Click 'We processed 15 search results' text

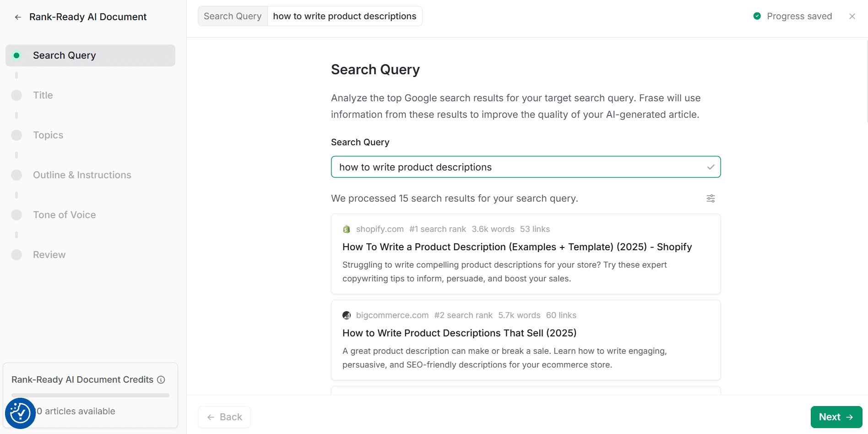click(455, 198)
